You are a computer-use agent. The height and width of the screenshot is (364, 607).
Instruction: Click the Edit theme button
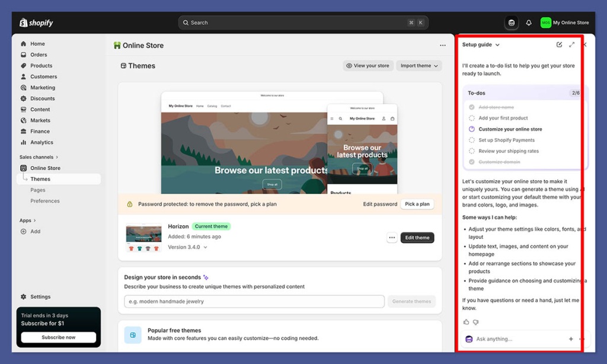pyautogui.click(x=417, y=238)
